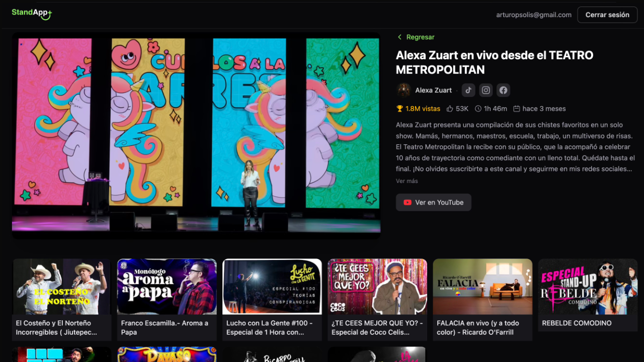
Task: Play the main Alexa Zuart video
Action: click(196, 136)
